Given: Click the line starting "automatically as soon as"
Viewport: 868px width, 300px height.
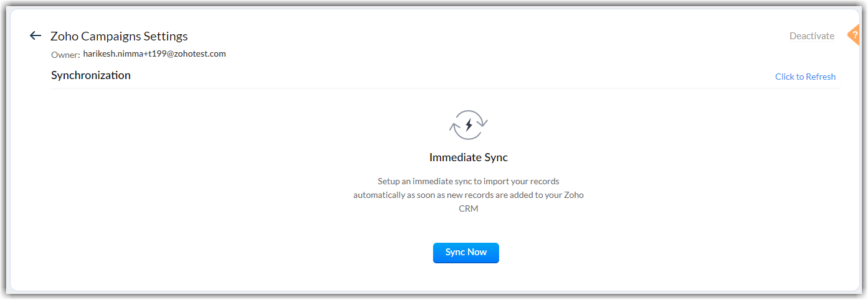Looking at the screenshot, I should (469, 195).
